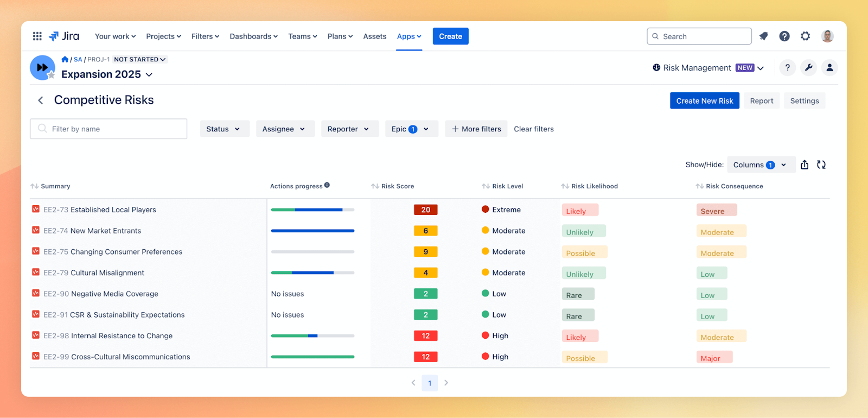Refresh the risk table with the reload icon
868x418 pixels.
(x=821, y=164)
